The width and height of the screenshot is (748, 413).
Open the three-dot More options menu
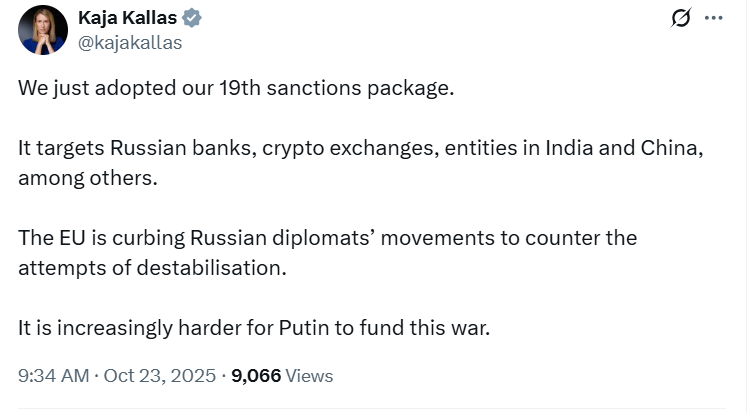713,18
